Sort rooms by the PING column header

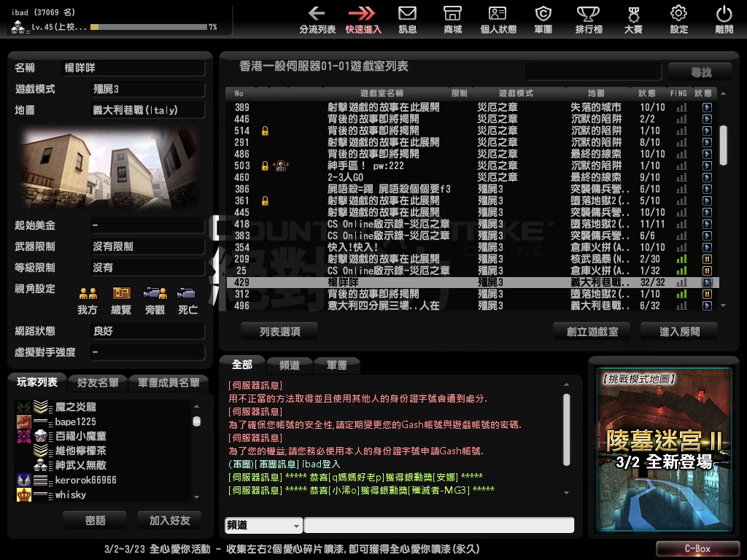(x=678, y=93)
